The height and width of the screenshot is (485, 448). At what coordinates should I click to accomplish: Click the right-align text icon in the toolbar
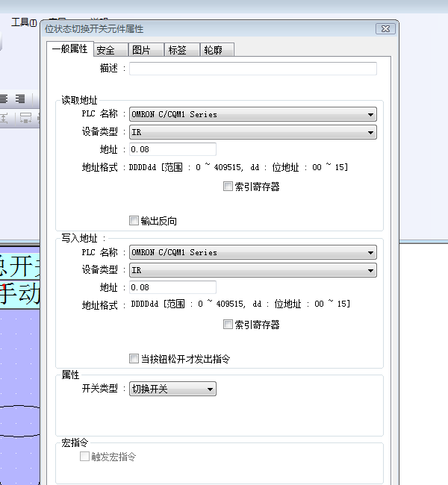tap(20, 98)
